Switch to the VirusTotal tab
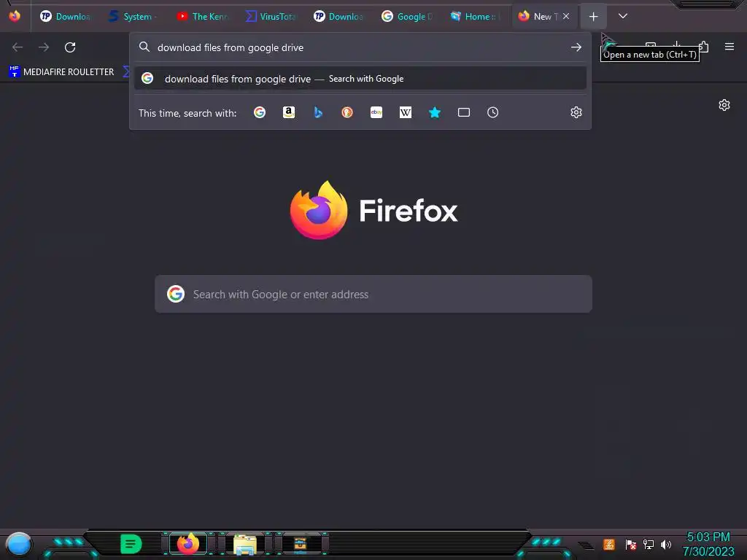The height and width of the screenshot is (560, 747). pos(271,17)
